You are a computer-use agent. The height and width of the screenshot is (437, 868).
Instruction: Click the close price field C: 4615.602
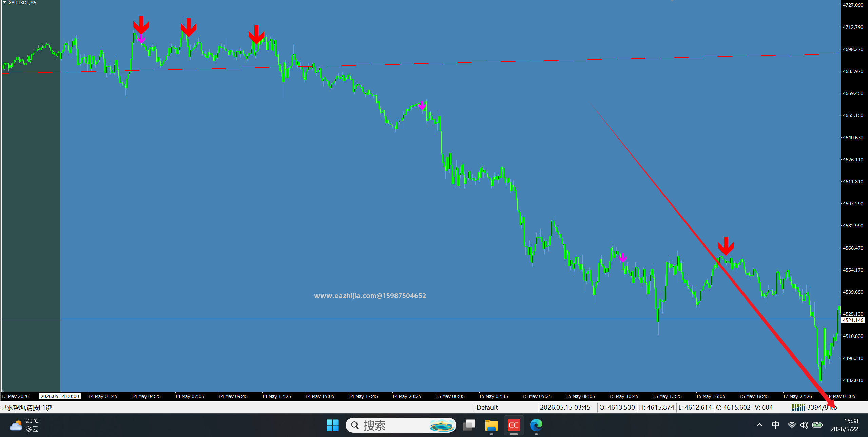tap(733, 407)
